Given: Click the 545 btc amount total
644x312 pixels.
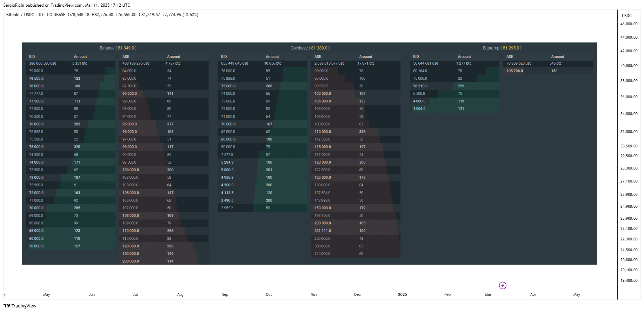Looking at the screenshot, I should pos(555,64).
